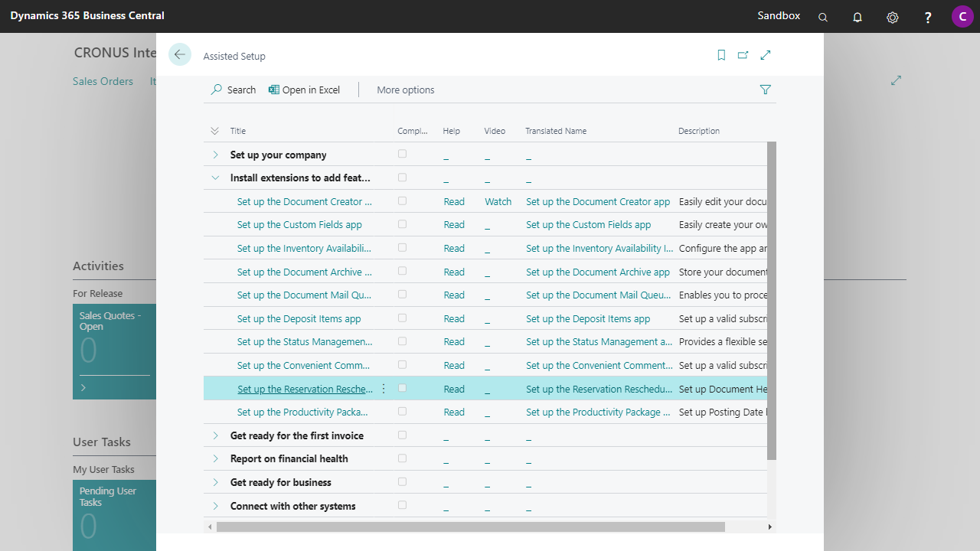Select the Sales Orders navigation item
The image size is (980, 551).
click(103, 80)
